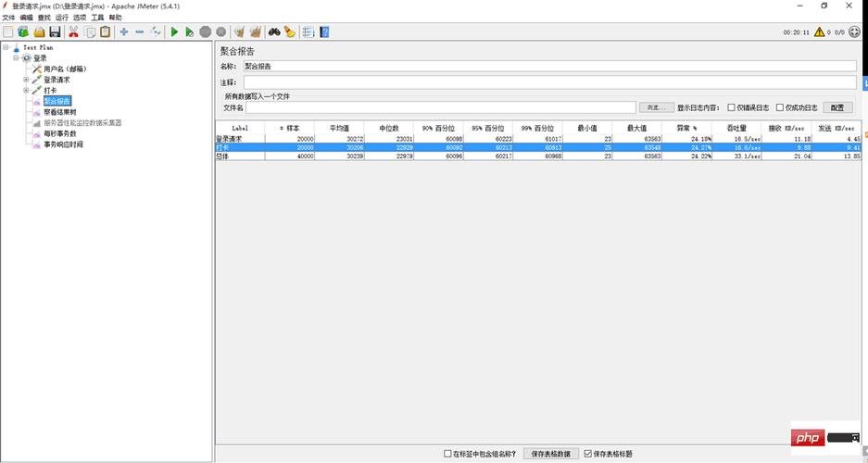Click the 名称 input field
The width and height of the screenshot is (868, 463).
pyautogui.click(x=549, y=66)
